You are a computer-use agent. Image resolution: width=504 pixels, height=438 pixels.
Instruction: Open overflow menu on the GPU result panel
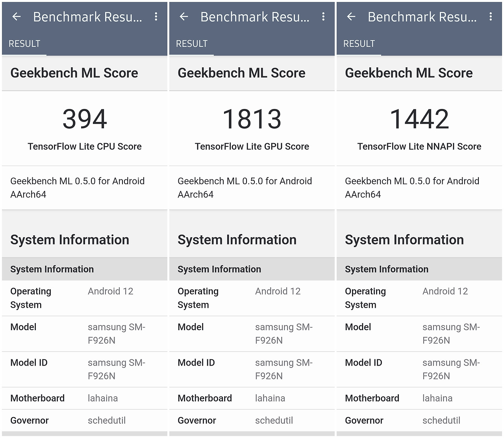[x=323, y=17]
